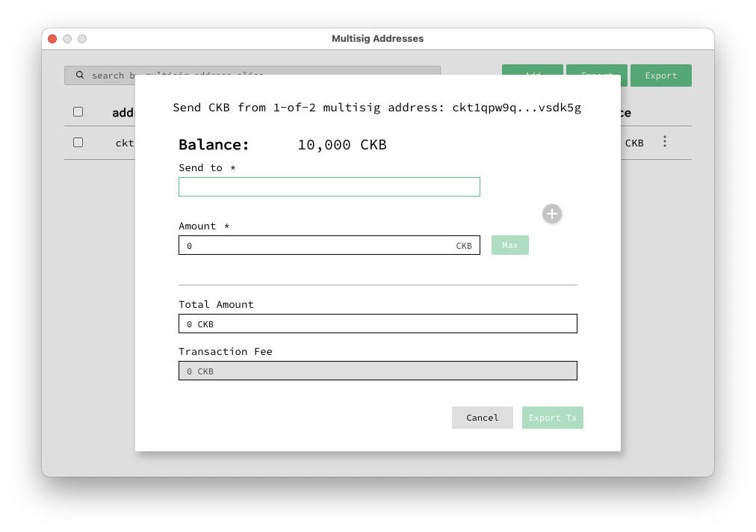Click the Send to input field

[x=329, y=186]
